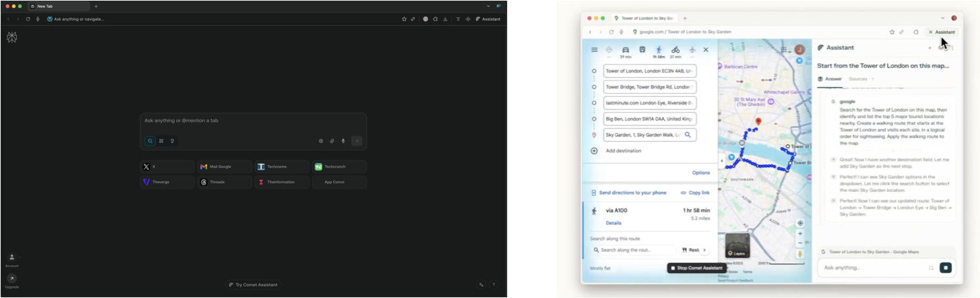Click the dark window address bar field
980x298 pixels.
pos(221,19)
